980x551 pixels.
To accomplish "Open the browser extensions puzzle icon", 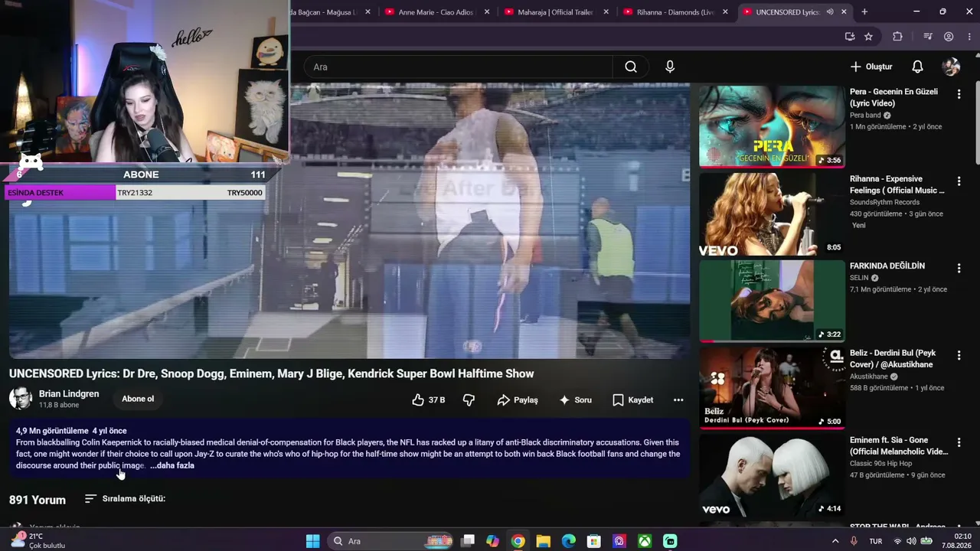I will tap(897, 36).
